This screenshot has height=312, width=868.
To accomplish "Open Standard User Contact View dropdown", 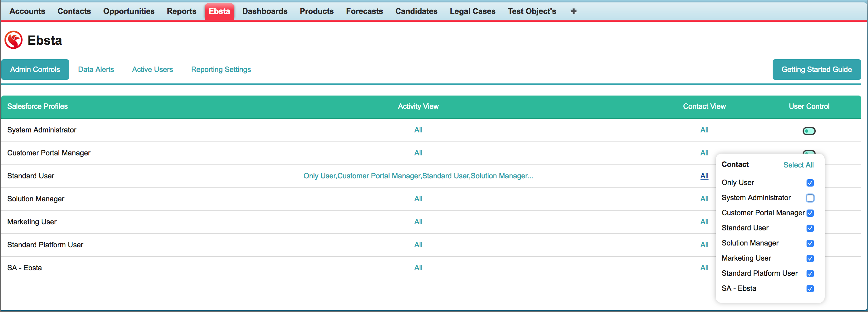I will click(704, 176).
